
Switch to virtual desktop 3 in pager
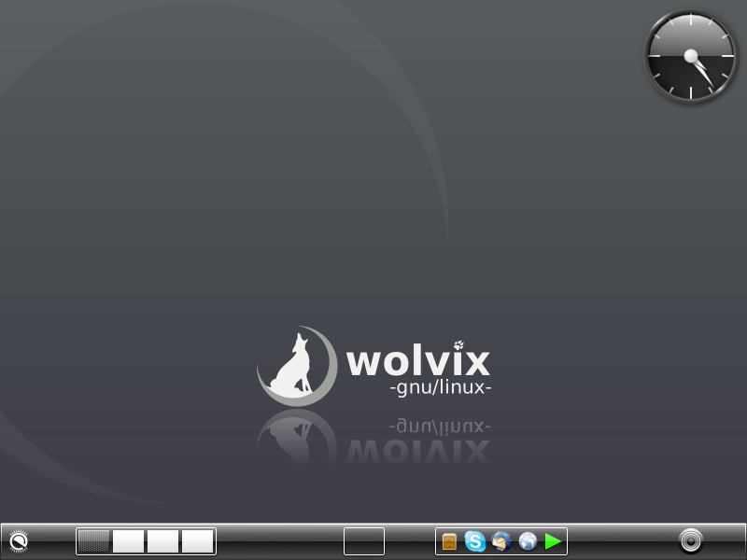162,541
